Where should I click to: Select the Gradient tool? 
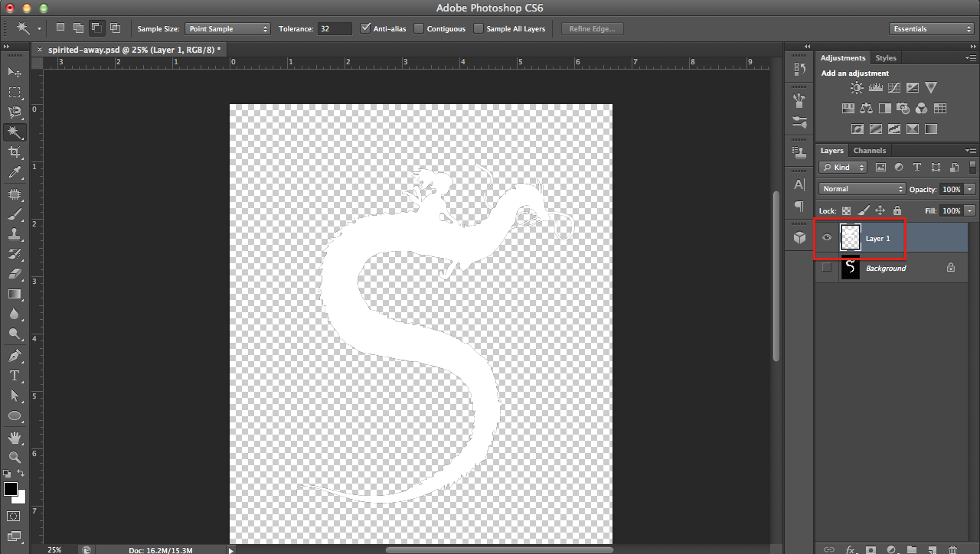tap(15, 294)
